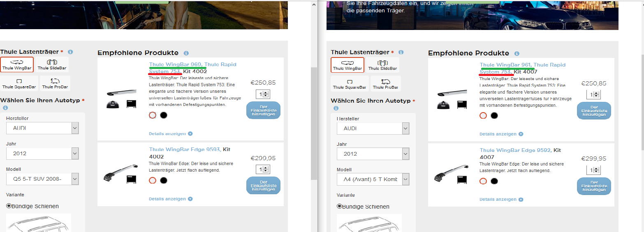
Task: Add WingBar Edge 9593 to Einkaufsliste
Action: (x=263, y=186)
